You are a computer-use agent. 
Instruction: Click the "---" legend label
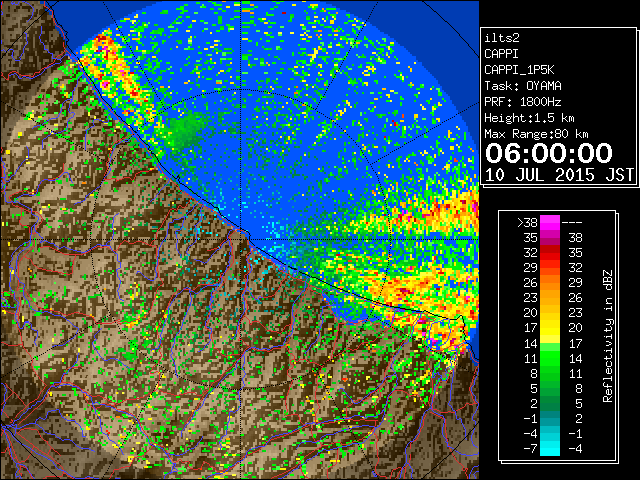(x=572, y=223)
